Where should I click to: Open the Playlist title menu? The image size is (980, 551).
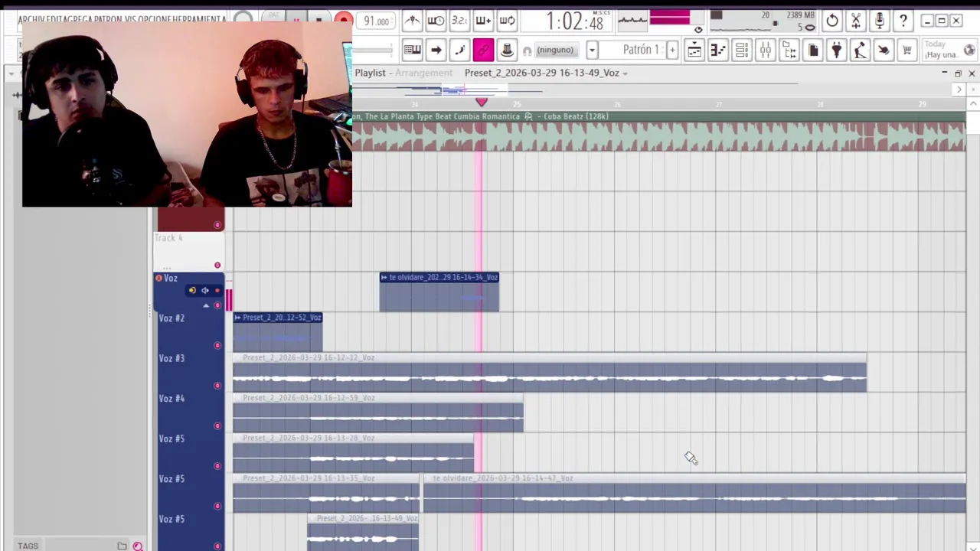[370, 73]
